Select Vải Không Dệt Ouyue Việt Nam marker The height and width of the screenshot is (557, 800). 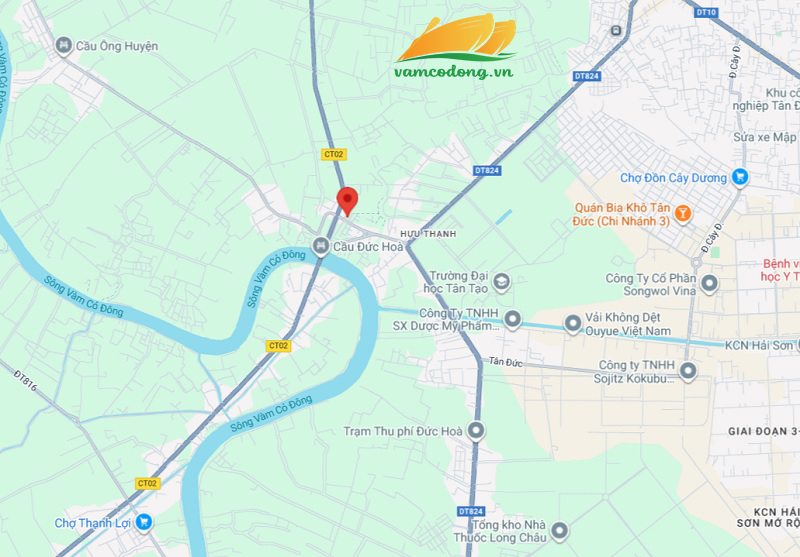572,323
